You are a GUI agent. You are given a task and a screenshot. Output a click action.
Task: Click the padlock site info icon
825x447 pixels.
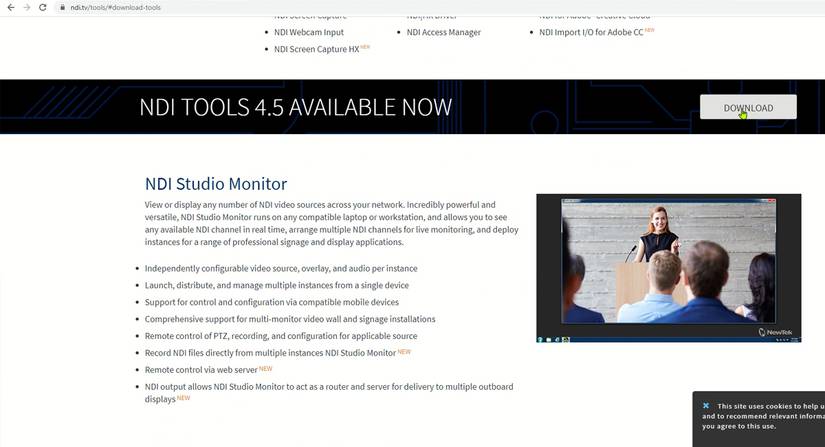[62, 7]
